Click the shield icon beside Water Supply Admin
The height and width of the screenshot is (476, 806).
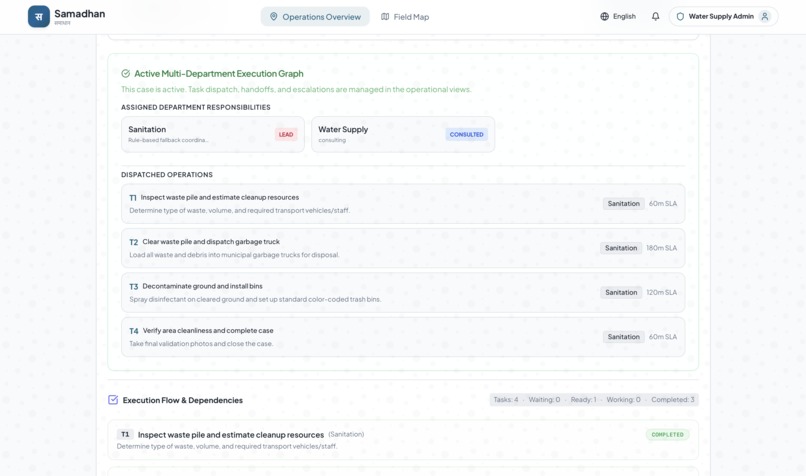[680, 16]
